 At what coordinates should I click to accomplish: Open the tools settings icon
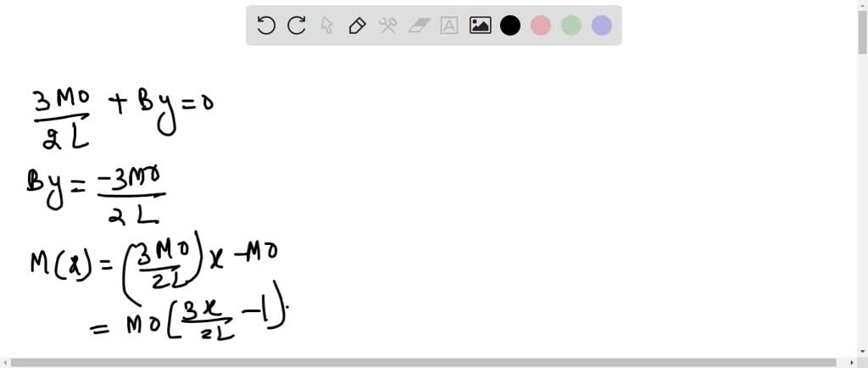coord(388,25)
